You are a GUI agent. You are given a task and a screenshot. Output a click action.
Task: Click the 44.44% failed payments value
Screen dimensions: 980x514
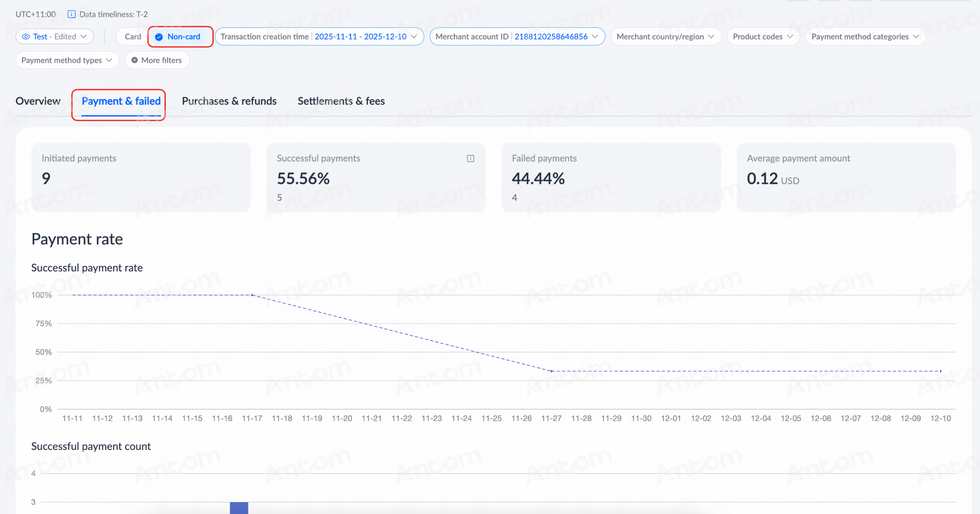click(538, 178)
